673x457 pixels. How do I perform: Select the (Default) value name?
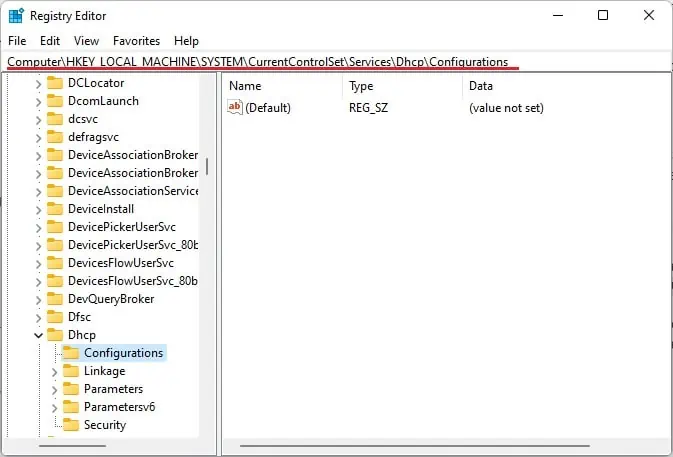268,108
